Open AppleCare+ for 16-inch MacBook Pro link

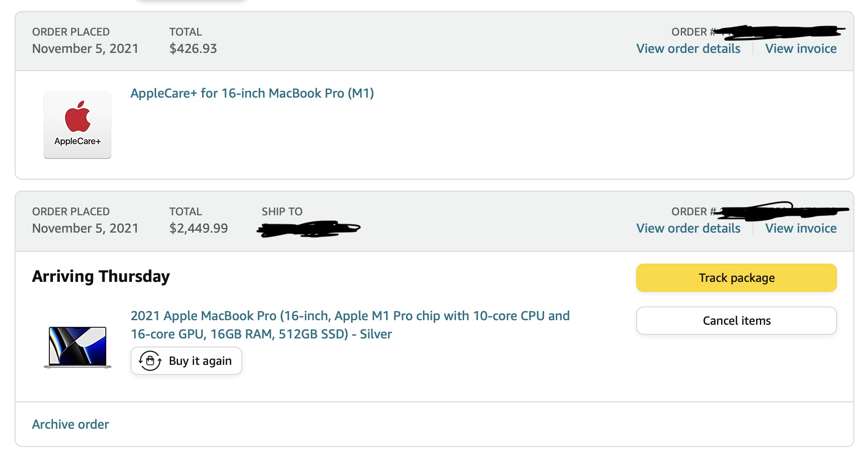pos(252,93)
